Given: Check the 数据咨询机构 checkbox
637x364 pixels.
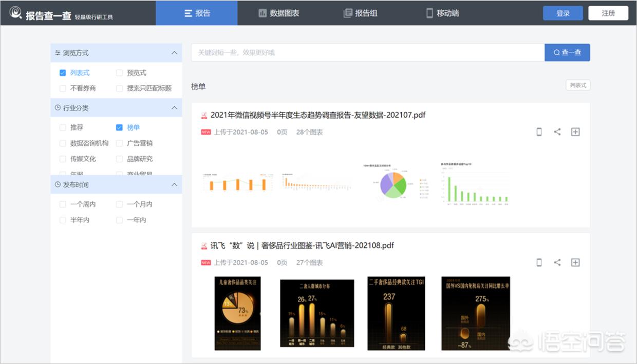Looking at the screenshot, I should point(63,143).
